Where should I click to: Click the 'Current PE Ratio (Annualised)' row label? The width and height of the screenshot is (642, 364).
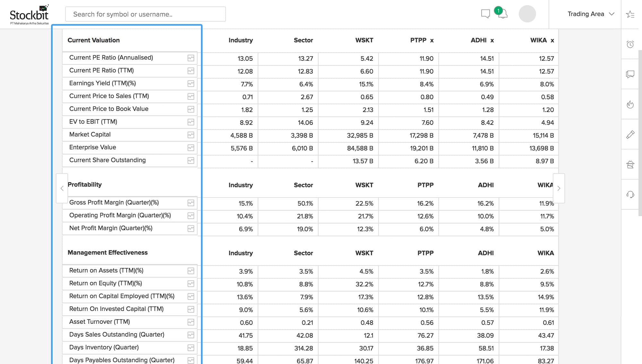click(111, 57)
